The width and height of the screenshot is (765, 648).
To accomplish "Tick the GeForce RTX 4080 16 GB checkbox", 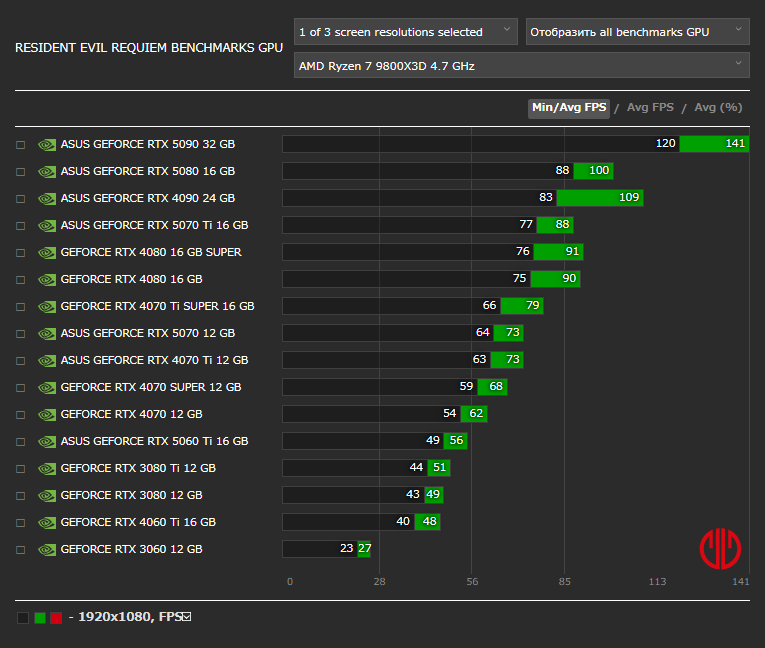I will [x=20, y=279].
